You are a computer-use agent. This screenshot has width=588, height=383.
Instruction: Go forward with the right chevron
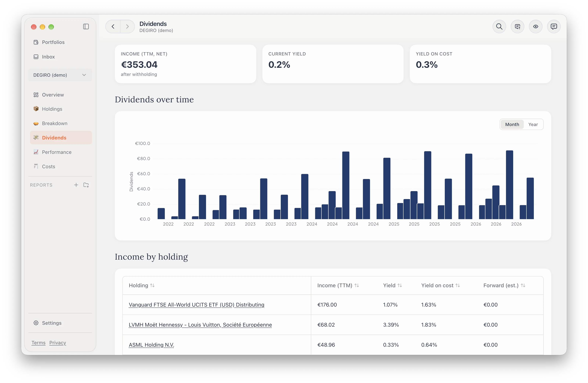pos(127,26)
